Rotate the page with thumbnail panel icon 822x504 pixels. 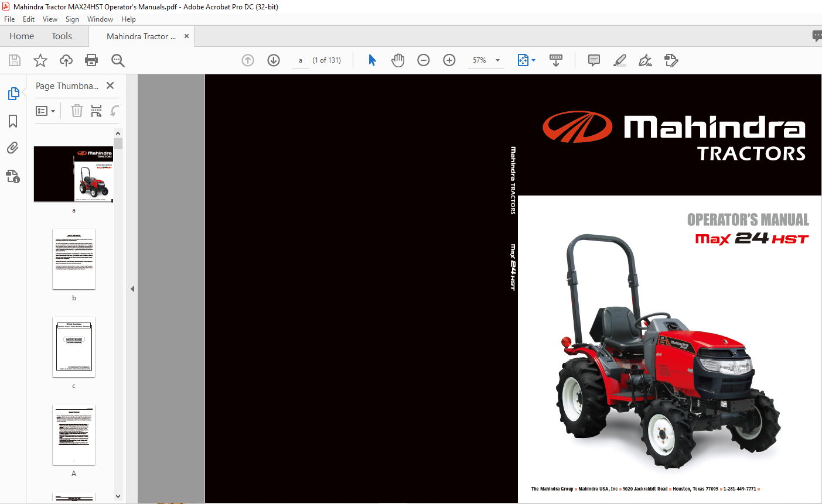coord(115,111)
